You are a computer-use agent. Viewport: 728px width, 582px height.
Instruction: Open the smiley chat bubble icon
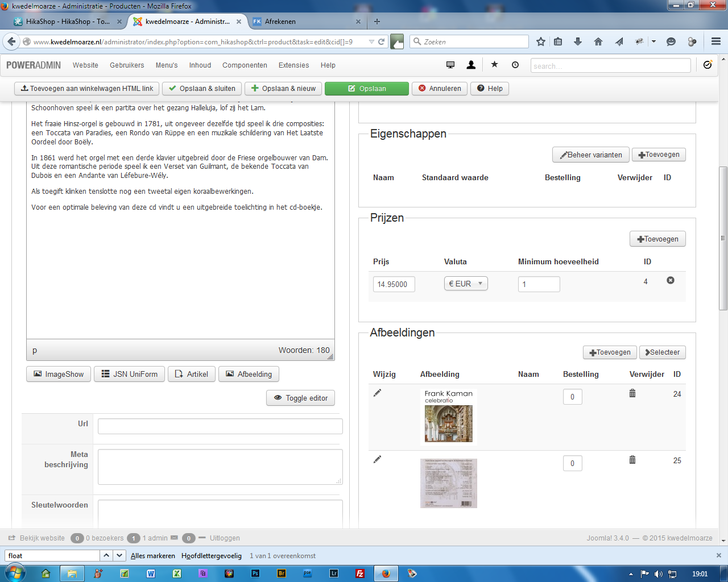click(x=671, y=41)
